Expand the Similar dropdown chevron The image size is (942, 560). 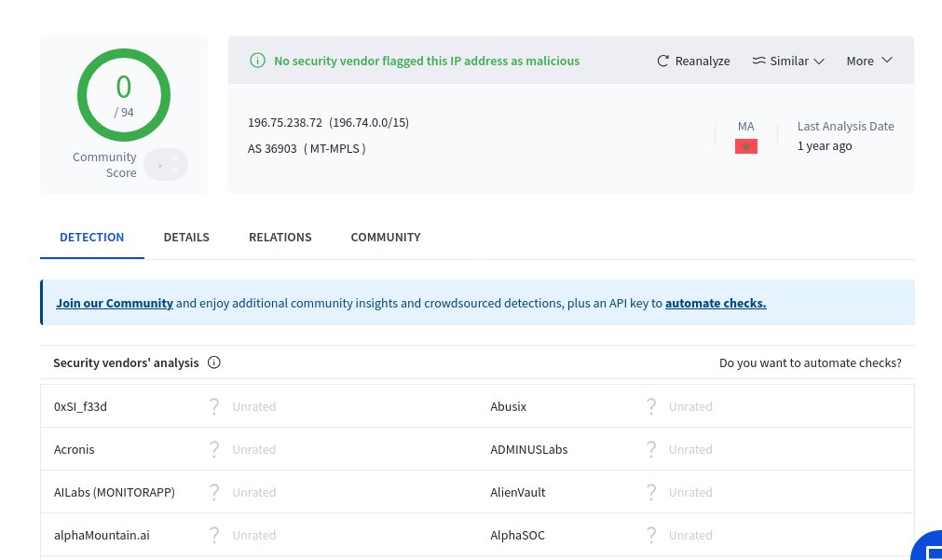click(819, 61)
